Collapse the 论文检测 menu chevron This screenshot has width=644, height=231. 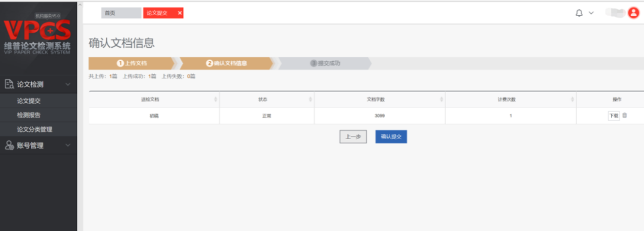(68, 84)
